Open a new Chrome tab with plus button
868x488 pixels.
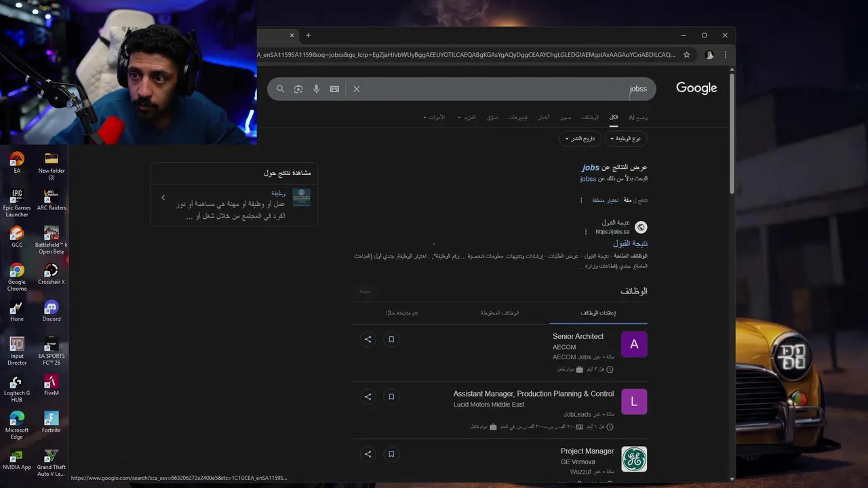(308, 35)
